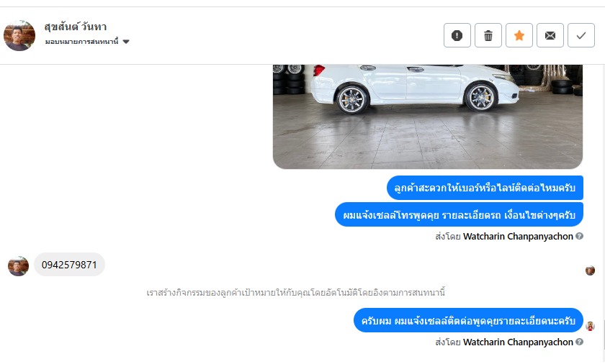Image resolution: width=605 pixels, height=364 pixels.
Task: Click message starting ผมแจ้งเซลล์โทรพูดคุย
Action: [x=460, y=214]
